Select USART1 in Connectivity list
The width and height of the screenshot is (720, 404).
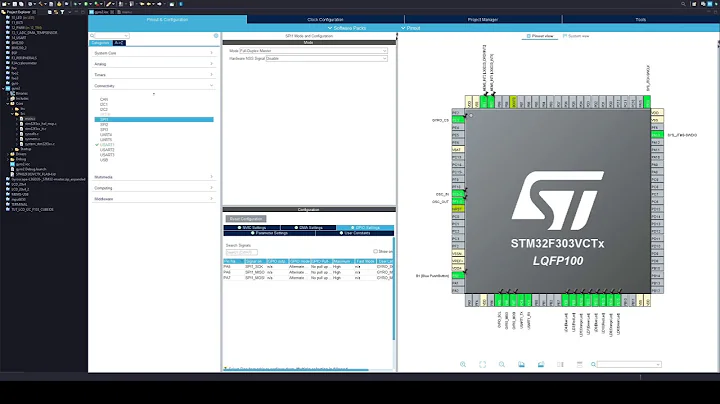[107, 145]
